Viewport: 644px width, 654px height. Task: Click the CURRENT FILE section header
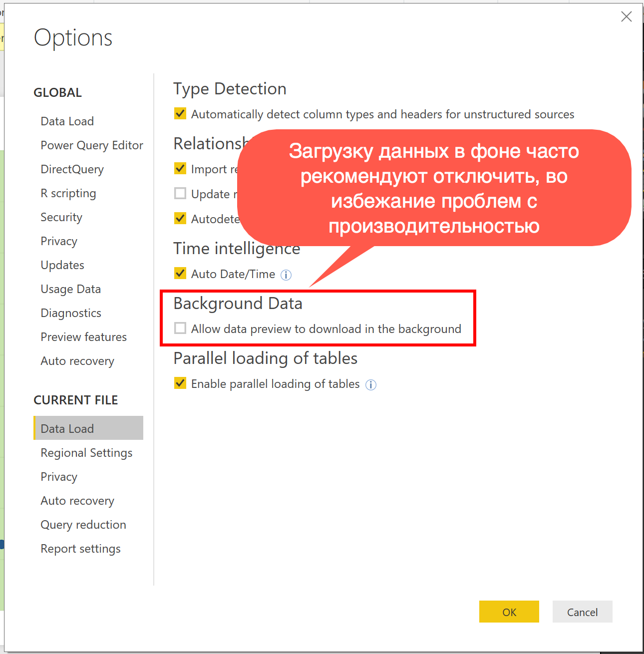[76, 400]
